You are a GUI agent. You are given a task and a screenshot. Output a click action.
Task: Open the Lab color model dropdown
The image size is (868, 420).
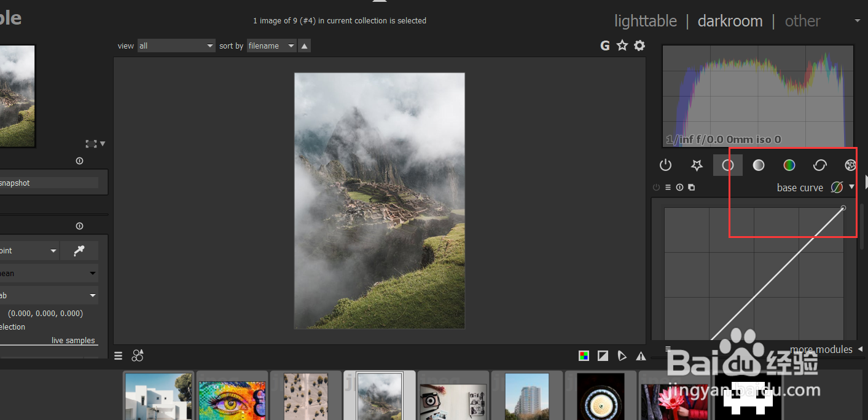49,296
